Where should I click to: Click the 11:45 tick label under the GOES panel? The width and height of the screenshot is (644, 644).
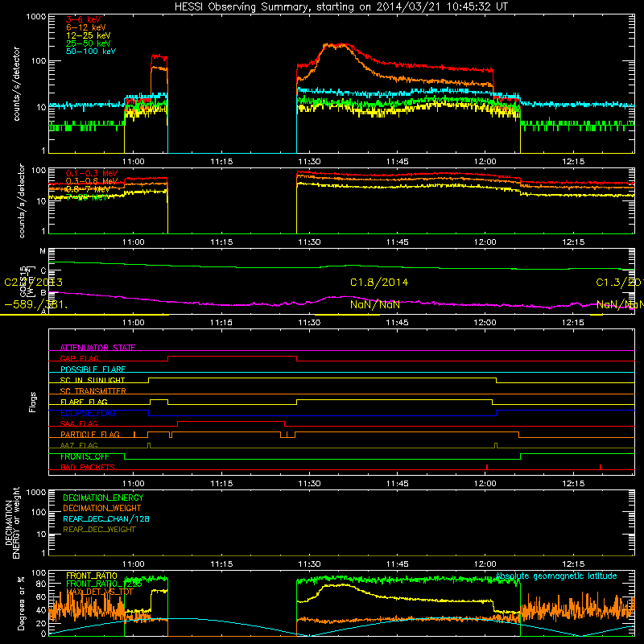point(397,322)
